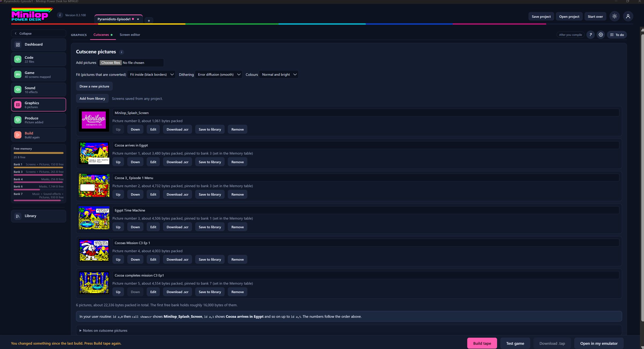Add a new project tab
644x349 pixels.
149,21
